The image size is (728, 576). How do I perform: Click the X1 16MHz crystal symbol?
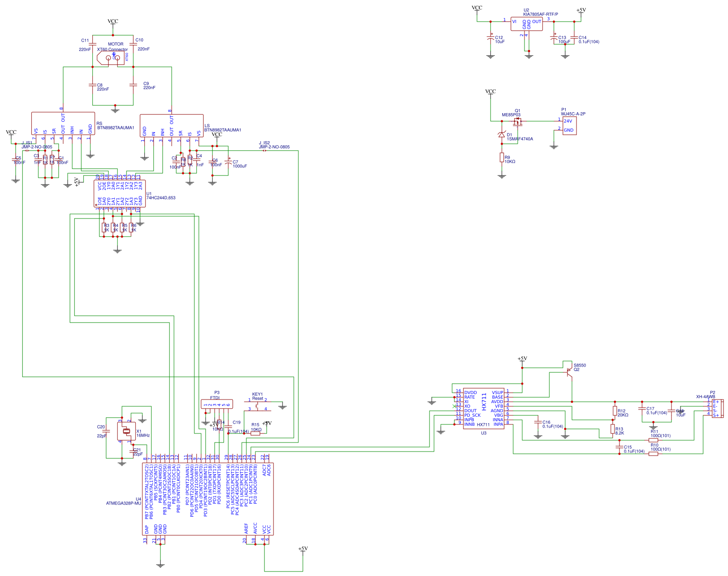(127, 431)
